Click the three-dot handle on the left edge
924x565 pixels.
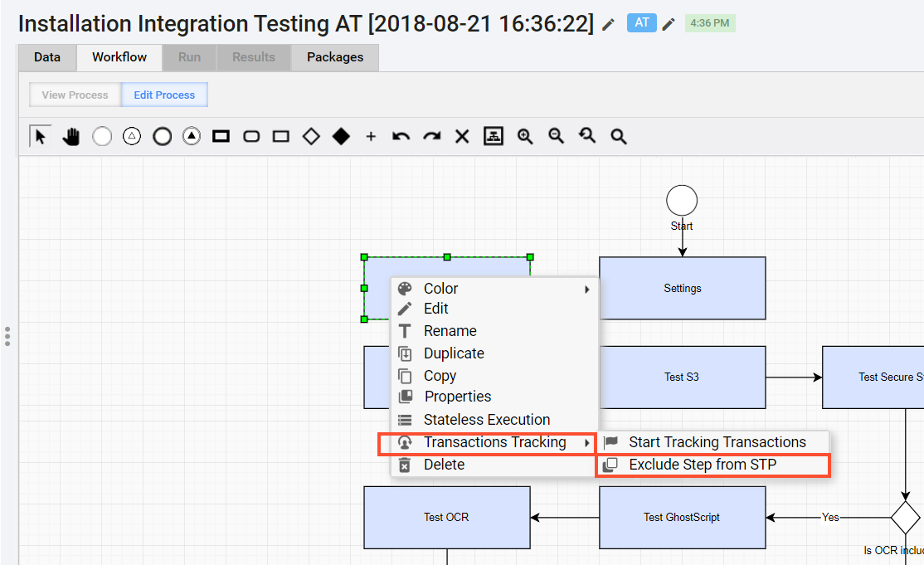(7, 336)
